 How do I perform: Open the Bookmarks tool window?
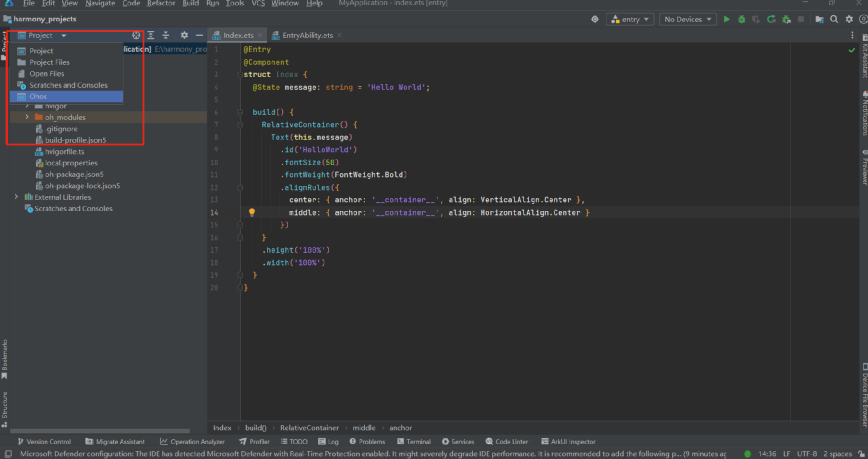(x=5, y=359)
